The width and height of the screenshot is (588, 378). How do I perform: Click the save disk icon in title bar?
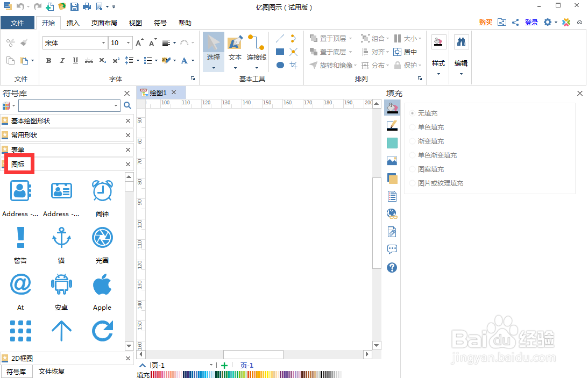(74, 6)
